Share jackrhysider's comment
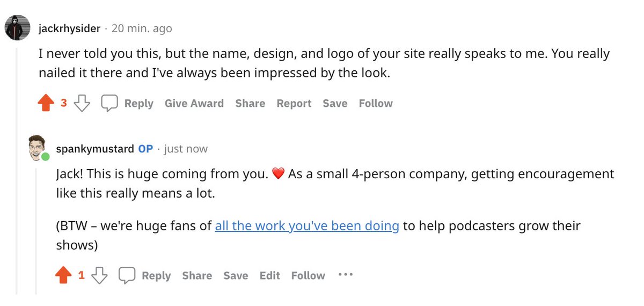Screen dimensions: 644x306 click(250, 103)
